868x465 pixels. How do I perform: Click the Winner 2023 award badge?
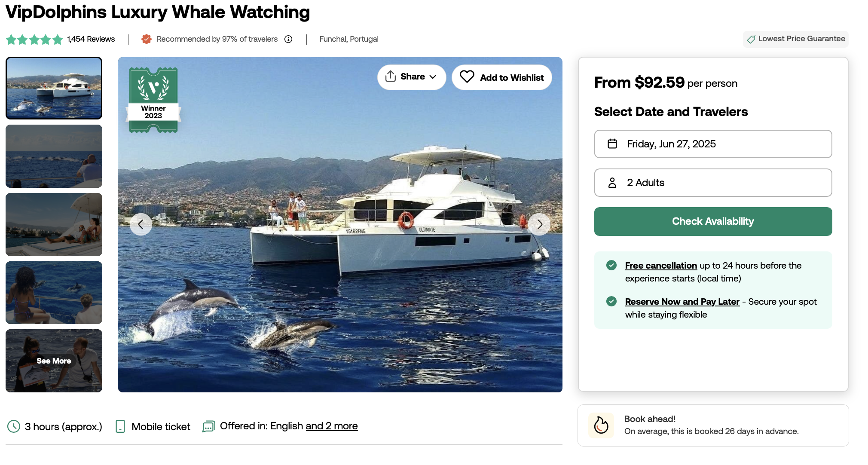click(153, 100)
